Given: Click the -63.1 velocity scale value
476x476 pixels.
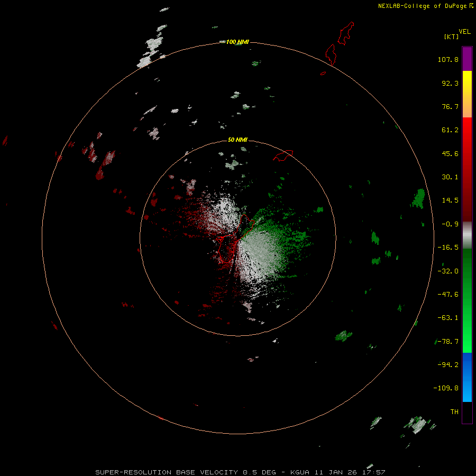Looking at the screenshot, I should pos(448,318).
